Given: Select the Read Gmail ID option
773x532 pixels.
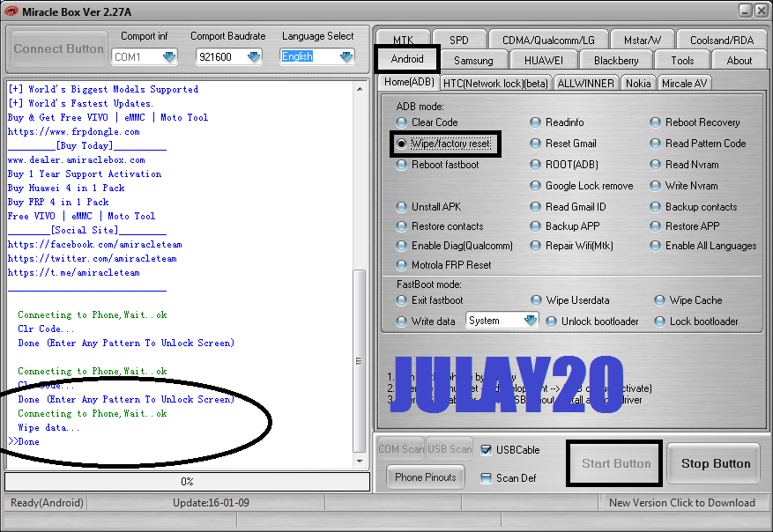Looking at the screenshot, I should (535, 207).
